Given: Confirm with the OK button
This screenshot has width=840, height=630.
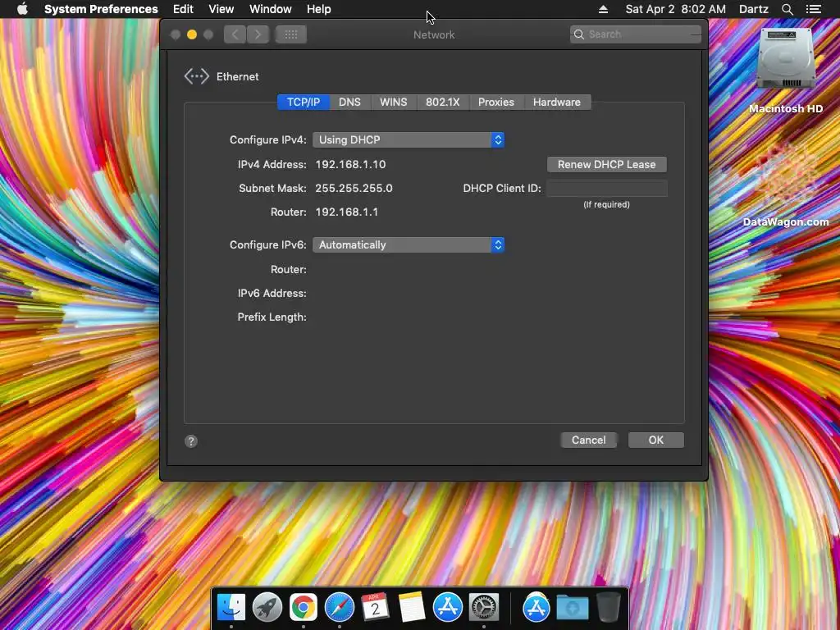Looking at the screenshot, I should coord(655,441).
